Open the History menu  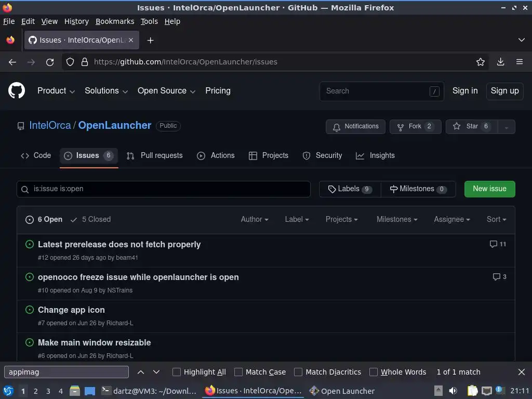76,21
